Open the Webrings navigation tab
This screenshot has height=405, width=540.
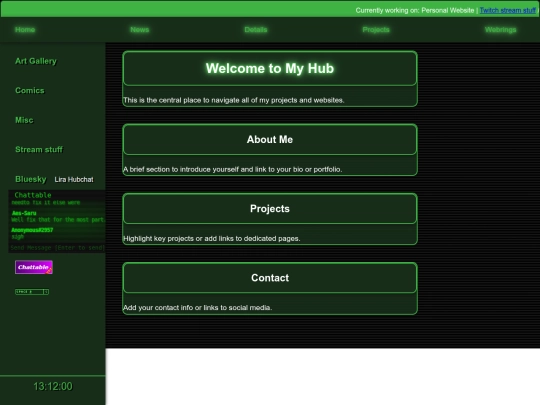500,30
